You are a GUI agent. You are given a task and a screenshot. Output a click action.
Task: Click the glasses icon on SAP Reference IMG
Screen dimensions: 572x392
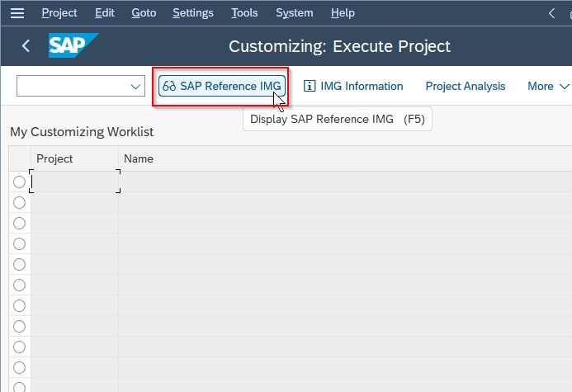169,86
